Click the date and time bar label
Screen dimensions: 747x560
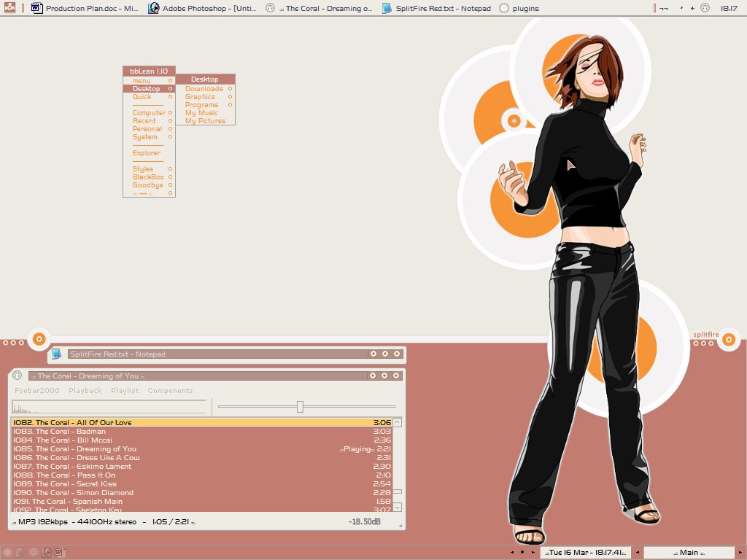click(x=587, y=553)
